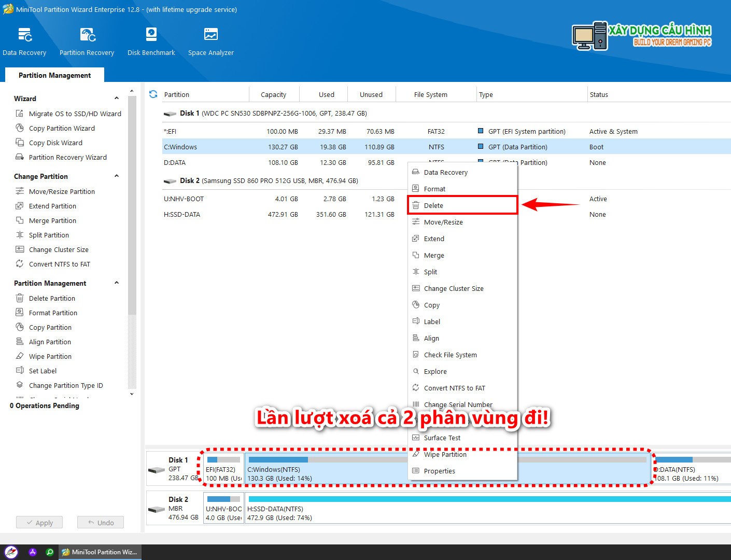
Task: Open the purple app taskbar icon
Action: tap(33, 552)
